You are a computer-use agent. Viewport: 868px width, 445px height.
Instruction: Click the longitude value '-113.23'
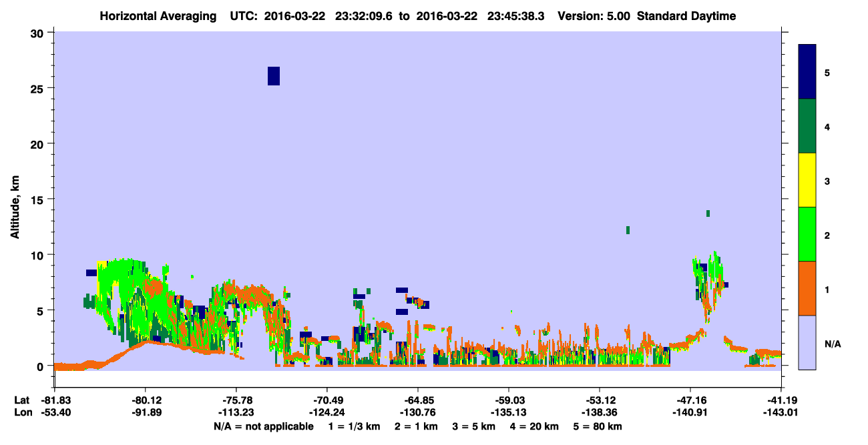236,412
